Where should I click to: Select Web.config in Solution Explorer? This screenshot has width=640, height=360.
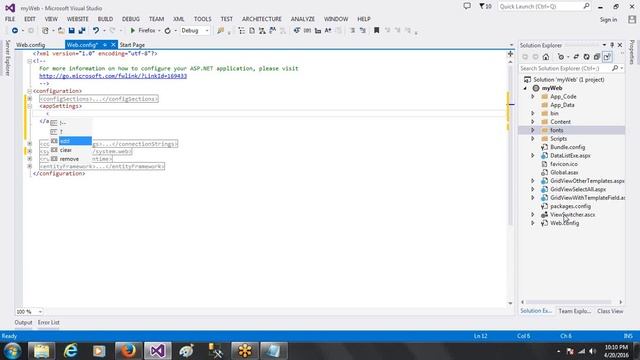pyautogui.click(x=564, y=223)
